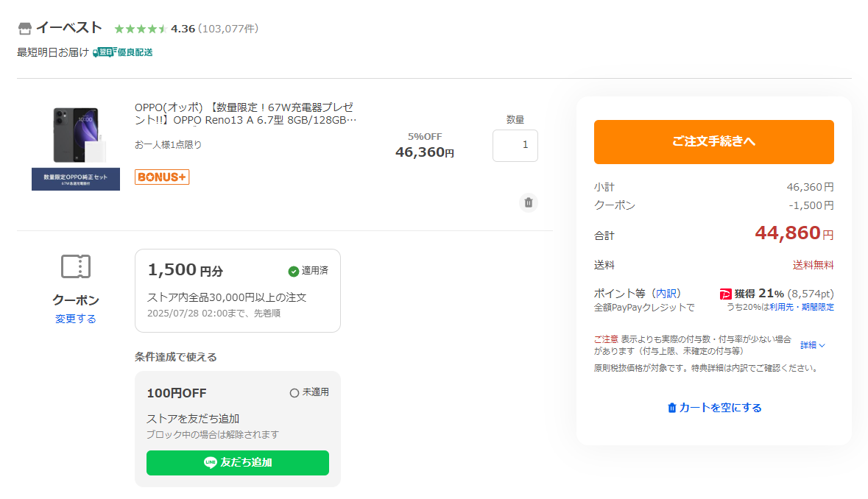Click 変更する to change the coupon
Viewport: 868px width, 499px height.
pos(76,319)
